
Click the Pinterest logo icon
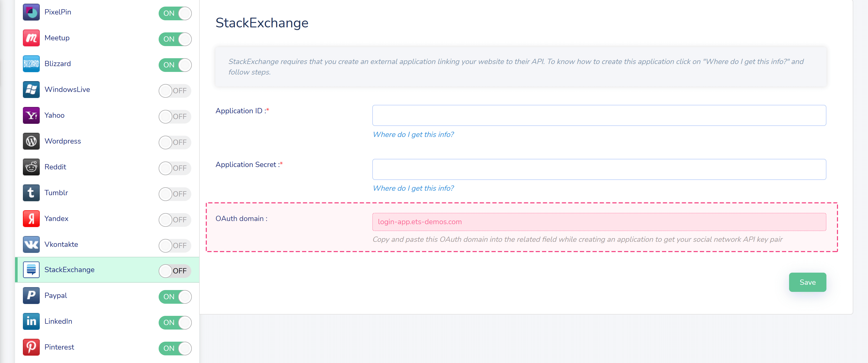(31, 347)
